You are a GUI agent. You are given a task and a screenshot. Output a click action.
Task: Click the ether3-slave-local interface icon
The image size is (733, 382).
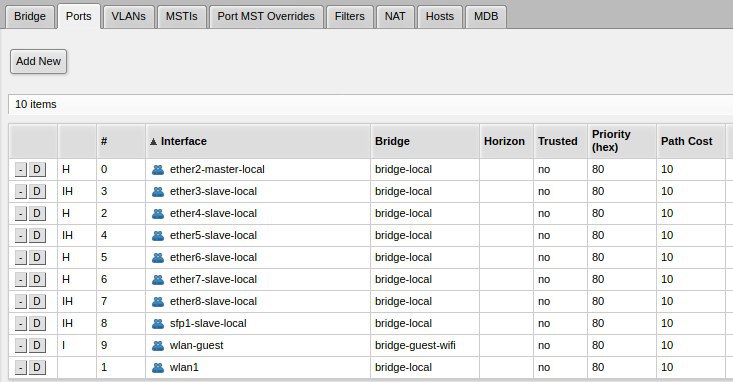tap(158, 192)
